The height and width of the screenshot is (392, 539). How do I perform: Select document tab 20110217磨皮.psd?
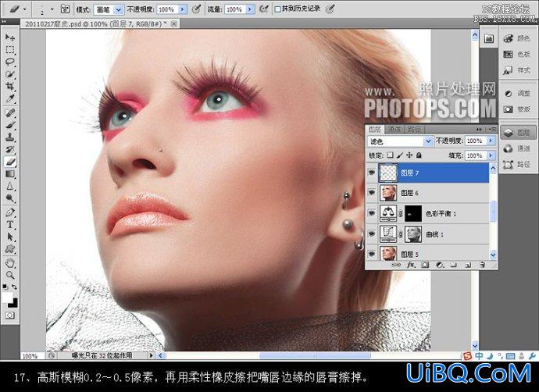(x=96, y=23)
